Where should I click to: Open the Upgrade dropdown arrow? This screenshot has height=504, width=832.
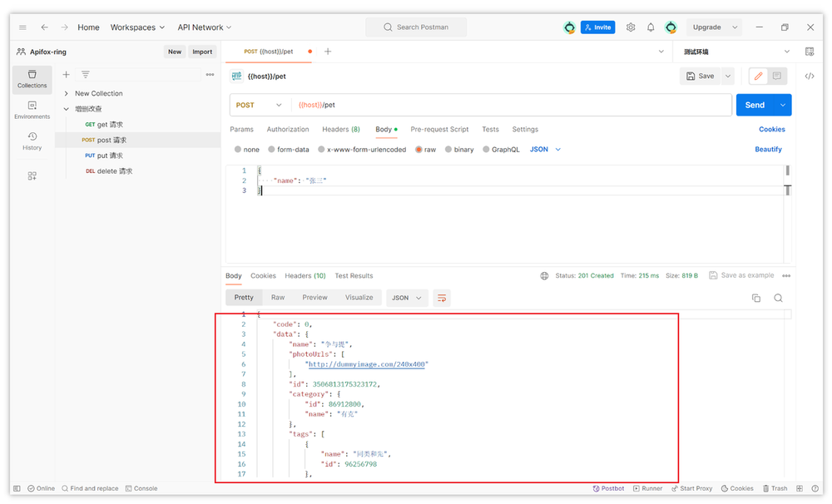(735, 27)
